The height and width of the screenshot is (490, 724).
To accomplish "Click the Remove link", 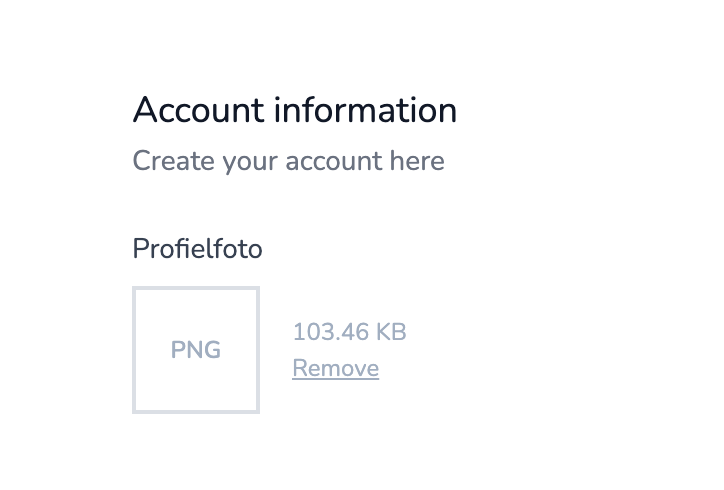I will click(x=335, y=369).
